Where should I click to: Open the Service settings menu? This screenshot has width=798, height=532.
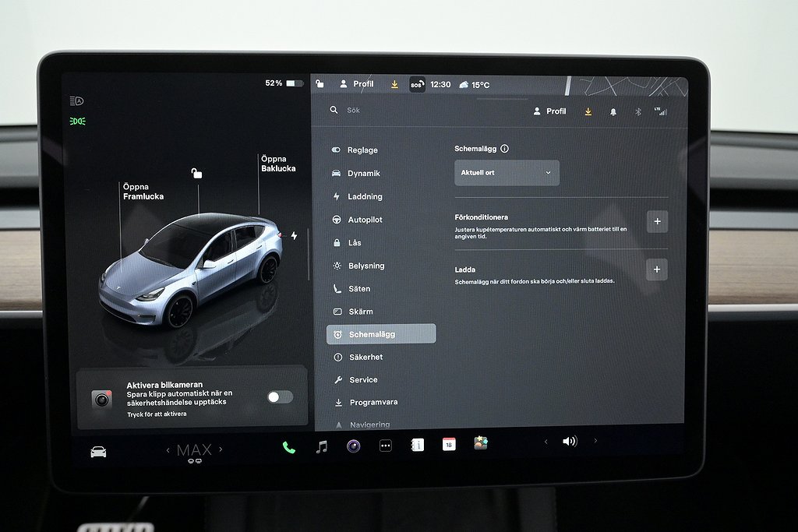pos(356,380)
